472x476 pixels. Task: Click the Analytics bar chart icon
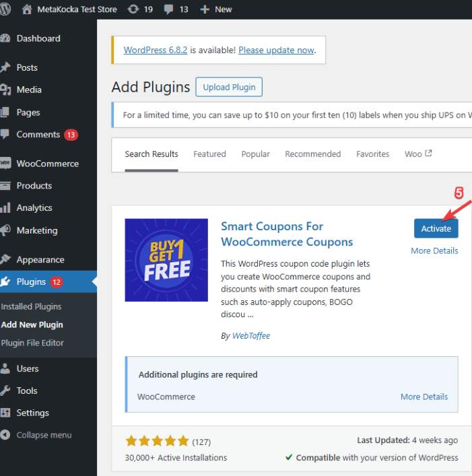click(5, 208)
